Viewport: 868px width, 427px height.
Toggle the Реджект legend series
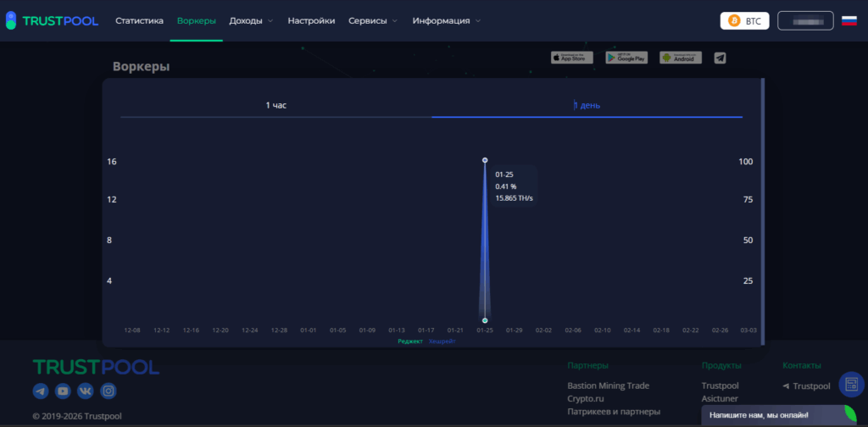409,341
